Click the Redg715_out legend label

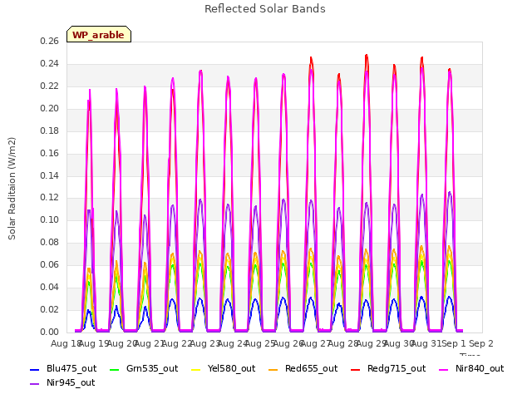tap(397, 368)
